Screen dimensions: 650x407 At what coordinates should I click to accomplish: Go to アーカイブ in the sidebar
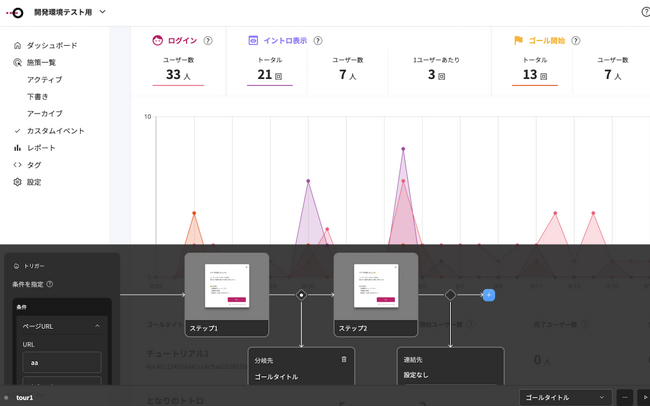point(44,114)
